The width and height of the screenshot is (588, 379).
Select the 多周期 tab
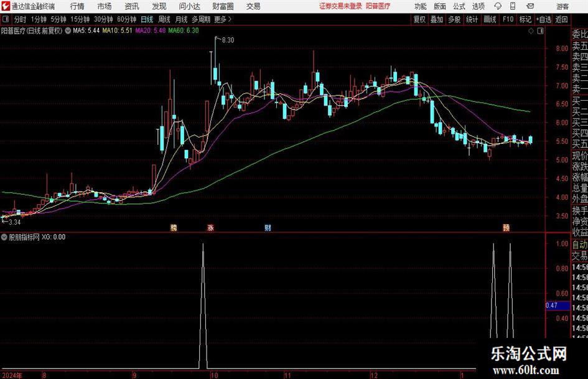tap(201, 19)
